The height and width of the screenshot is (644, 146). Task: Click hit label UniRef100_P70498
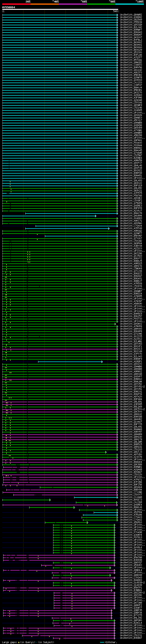(131, 532)
